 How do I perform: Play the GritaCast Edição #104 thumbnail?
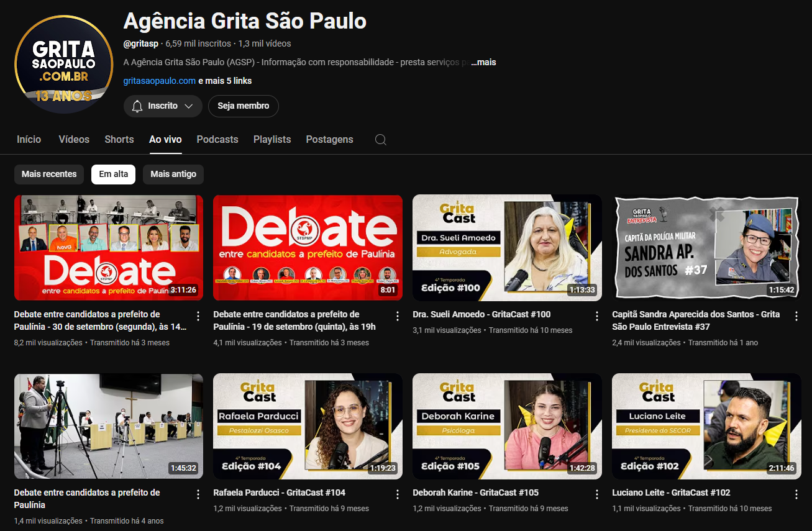tap(308, 427)
